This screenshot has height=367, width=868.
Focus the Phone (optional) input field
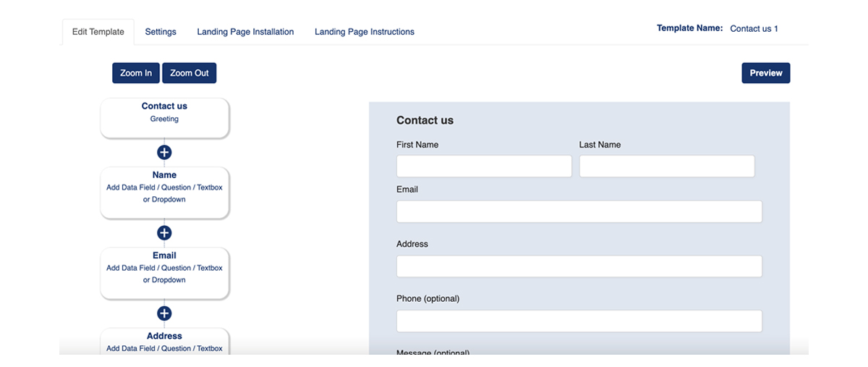(x=579, y=321)
